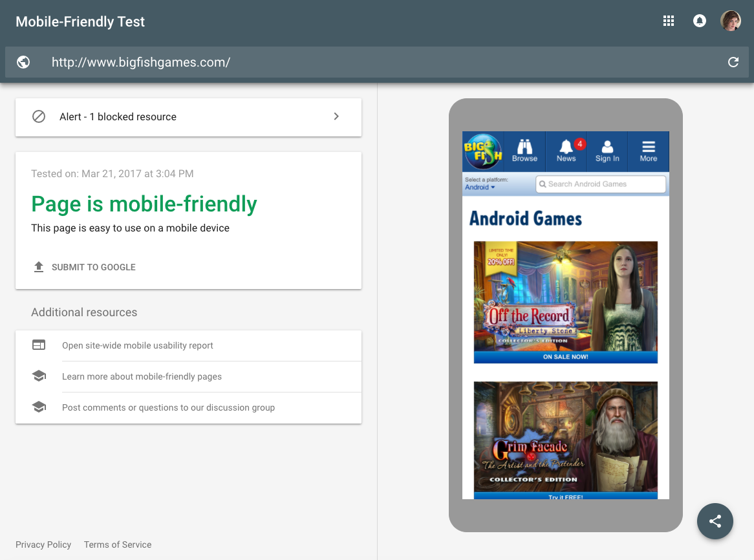
Task: Open Terms of Service link
Action: 118,544
